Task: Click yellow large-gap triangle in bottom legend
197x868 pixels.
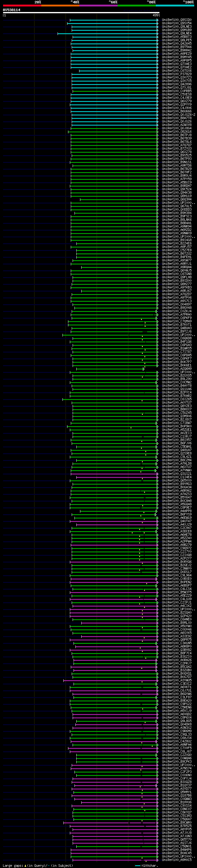Action: [25, 866]
